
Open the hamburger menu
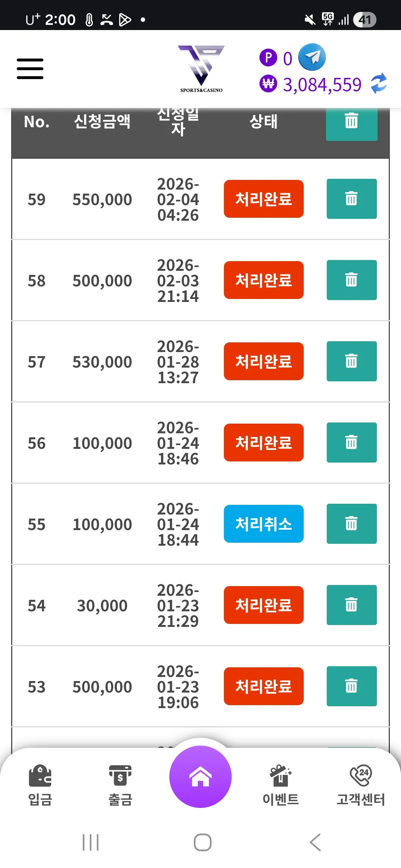pyautogui.click(x=30, y=69)
